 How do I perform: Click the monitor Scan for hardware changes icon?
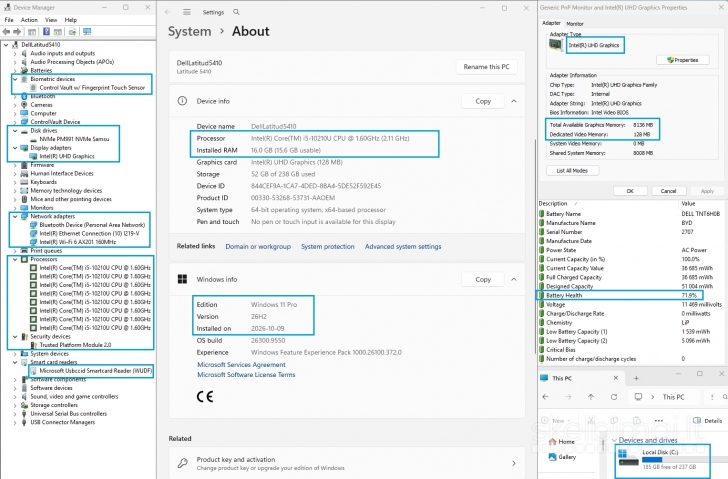(87, 32)
